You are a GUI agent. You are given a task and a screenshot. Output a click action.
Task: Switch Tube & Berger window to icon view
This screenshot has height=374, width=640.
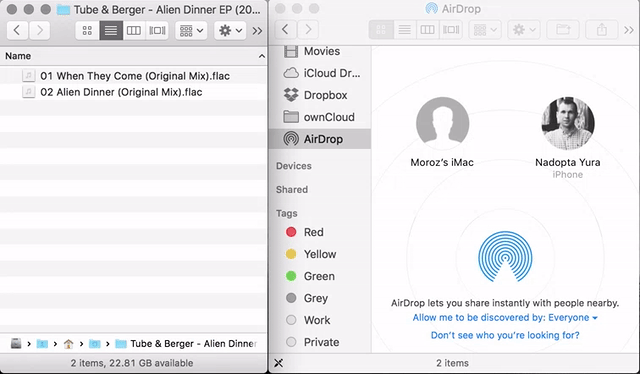click(87, 30)
